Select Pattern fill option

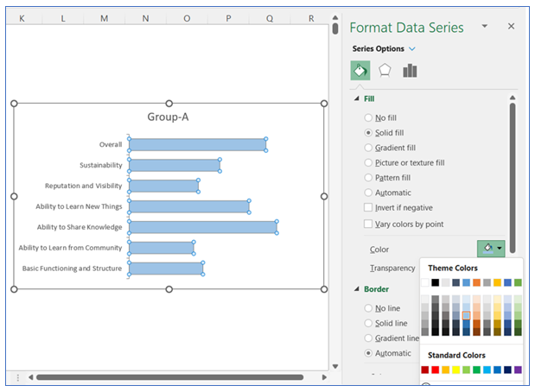(x=369, y=178)
